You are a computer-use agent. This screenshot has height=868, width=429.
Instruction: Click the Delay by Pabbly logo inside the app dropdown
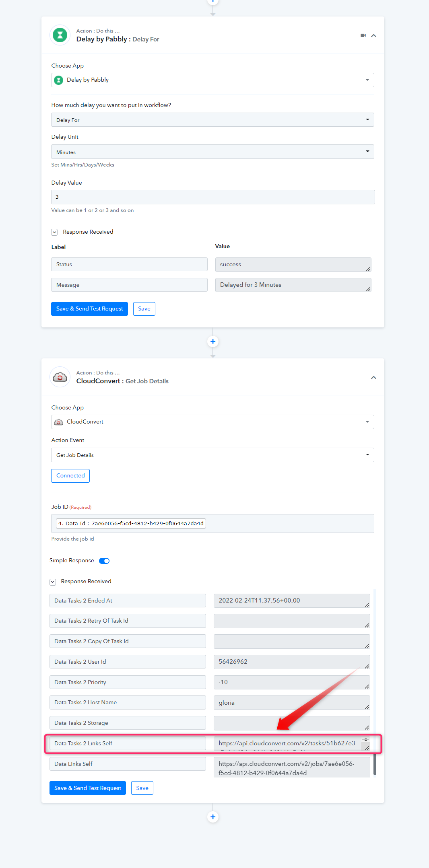pos(59,80)
